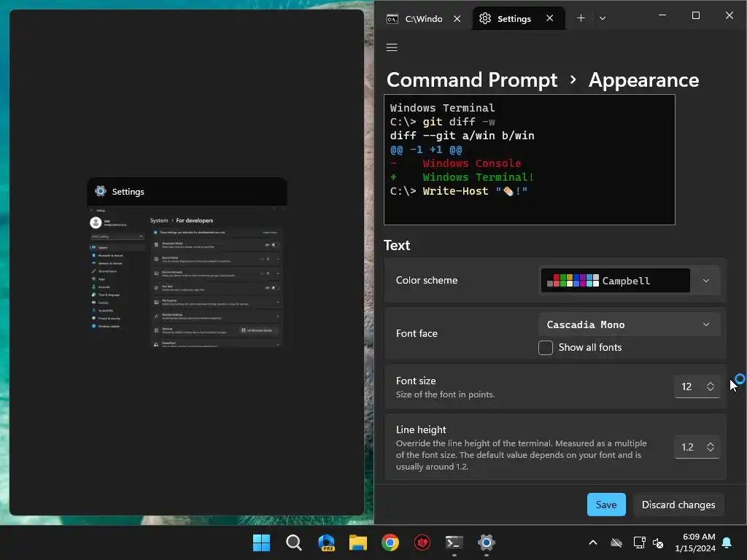Click the Line height stepper arrows
The height and width of the screenshot is (560, 747).
711,447
